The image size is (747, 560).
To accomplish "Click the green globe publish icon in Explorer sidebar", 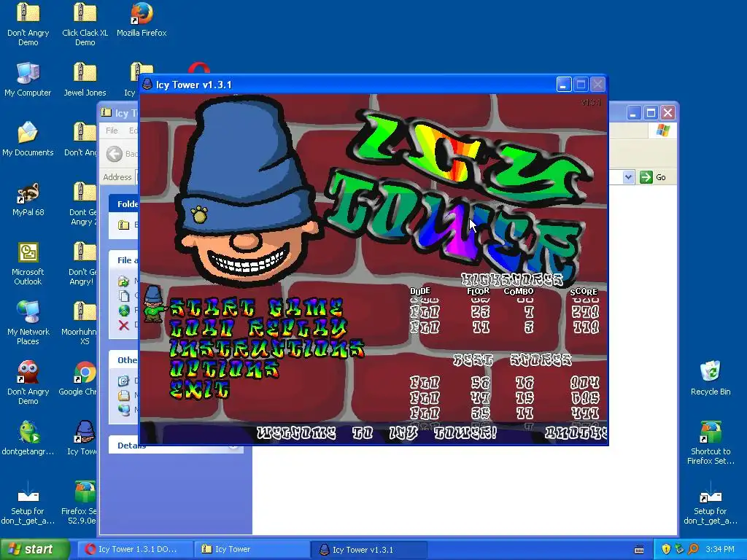I will click(x=124, y=311).
